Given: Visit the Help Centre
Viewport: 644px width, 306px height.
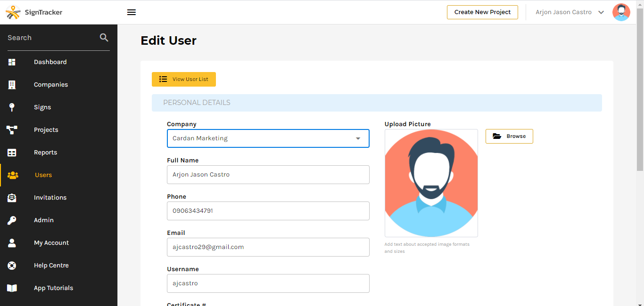Looking at the screenshot, I should click(58, 266).
